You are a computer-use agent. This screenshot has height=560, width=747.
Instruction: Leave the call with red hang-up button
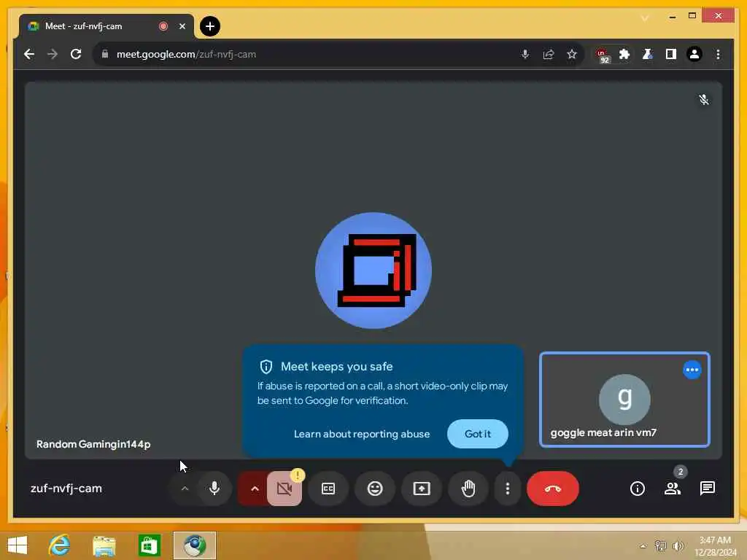[553, 489]
